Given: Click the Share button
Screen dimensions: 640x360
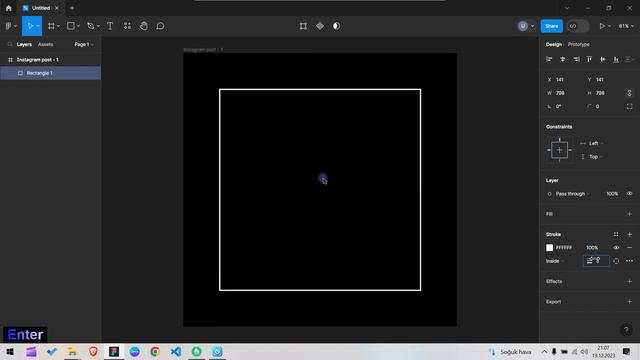Looking at the screenshot, I should [551, 26].
